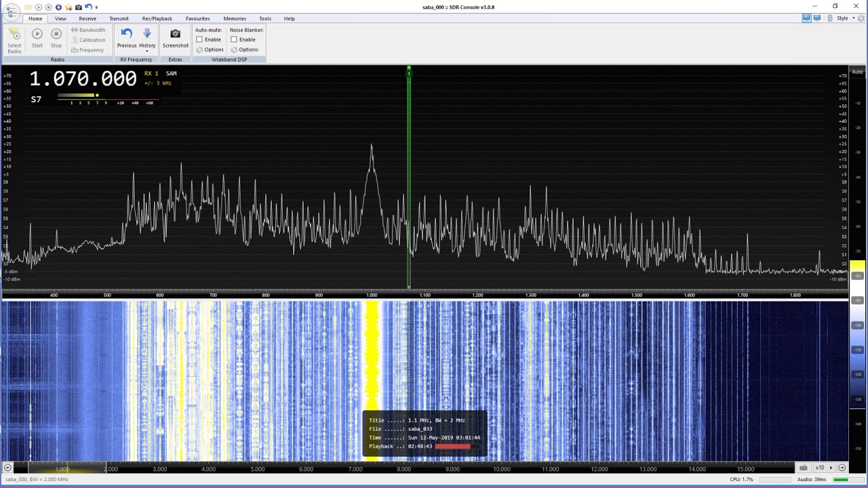This screenshot has width=868, height=488.
Task: Open the Receive ribbon tab
Action: pyautogui.click(x=87, y=18)
